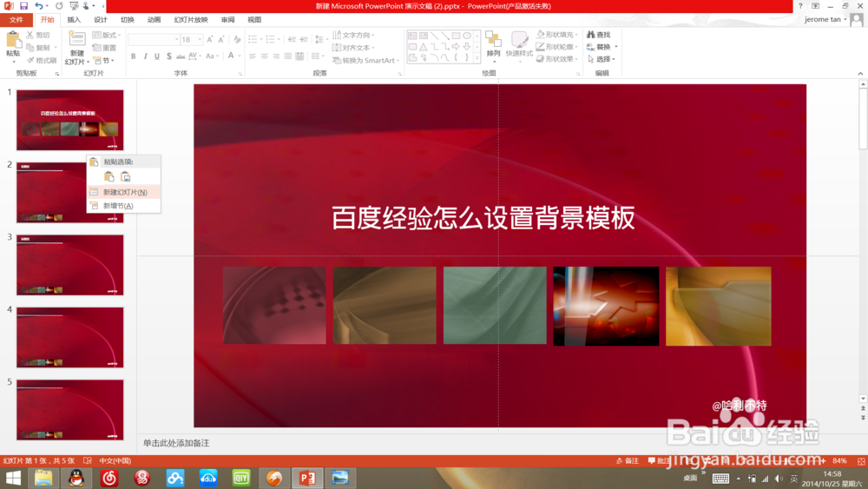The width and height of the screenshot is (868, 489).
Task: Switch to the Review (审阅) tab
Action: pyautogui.click(x=227, y=19)
